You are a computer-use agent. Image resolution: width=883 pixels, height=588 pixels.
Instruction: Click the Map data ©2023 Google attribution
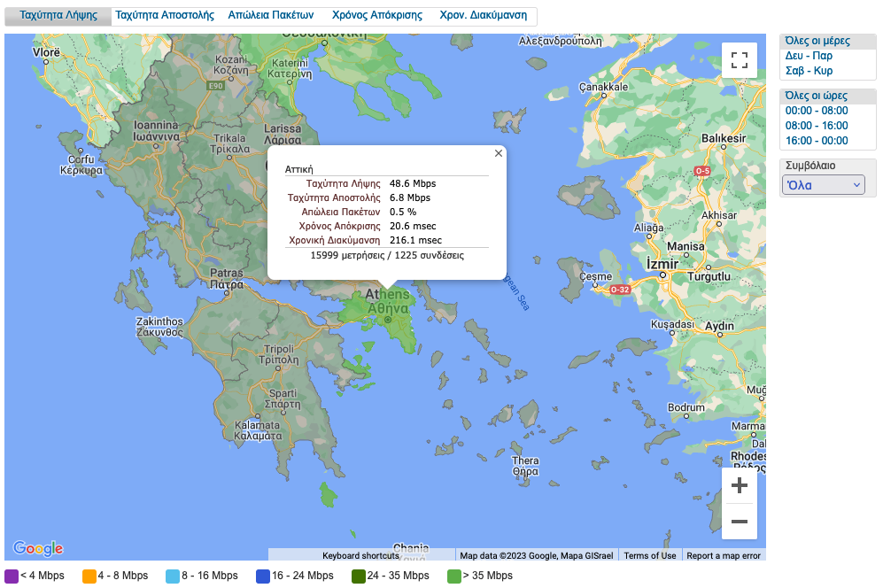pos(536,555)
